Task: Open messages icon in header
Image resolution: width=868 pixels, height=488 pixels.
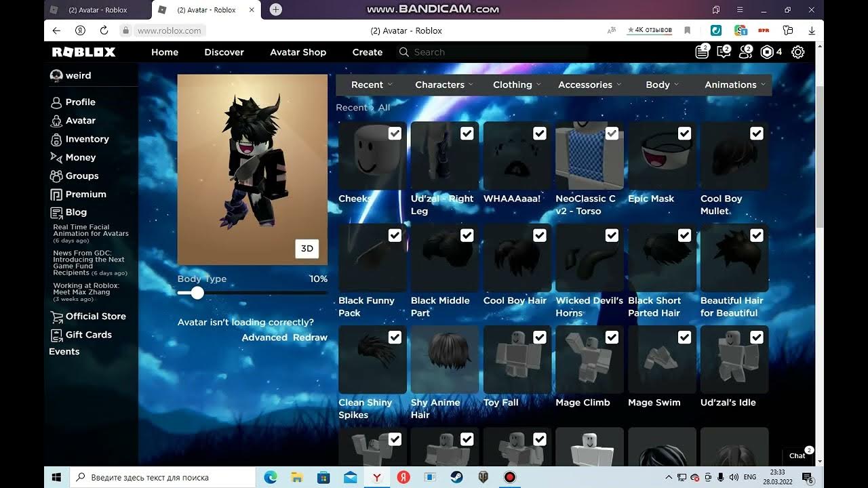Action: 724,52
